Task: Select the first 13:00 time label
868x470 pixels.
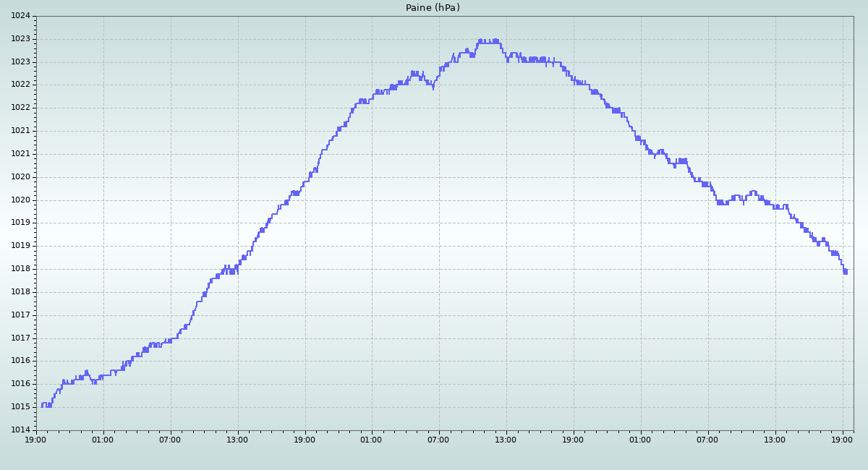Action: pos(238,439)
